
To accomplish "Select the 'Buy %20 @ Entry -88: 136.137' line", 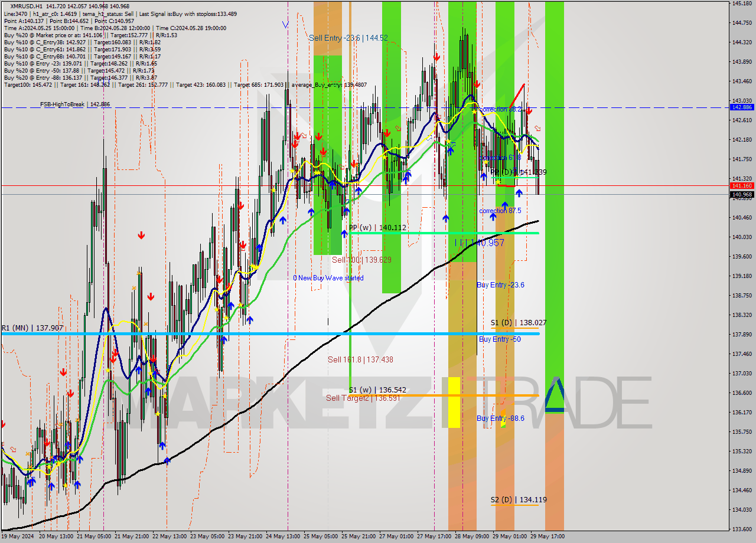I will tap(80, 77).
